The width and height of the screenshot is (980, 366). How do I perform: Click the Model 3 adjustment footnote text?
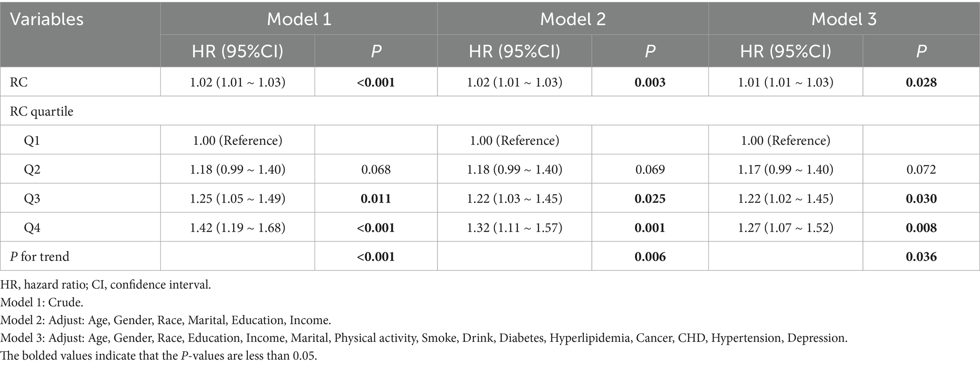pyautogui.click(x=424, y=338)
